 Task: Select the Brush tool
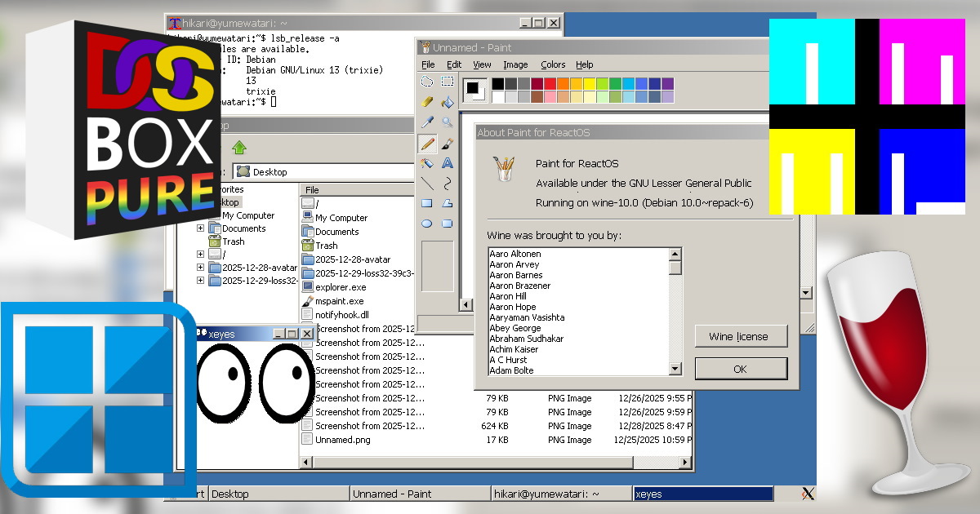(448, 144)
